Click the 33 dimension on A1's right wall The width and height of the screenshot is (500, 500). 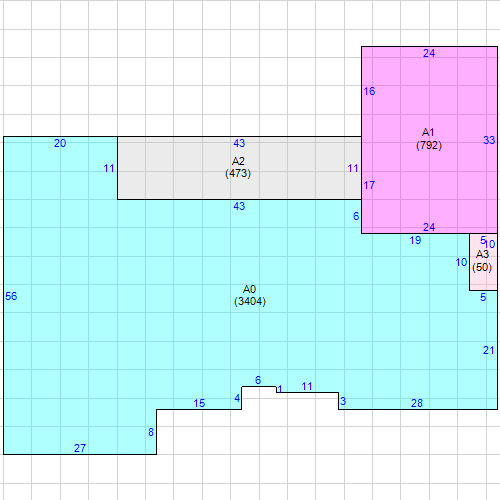point(489,140)
